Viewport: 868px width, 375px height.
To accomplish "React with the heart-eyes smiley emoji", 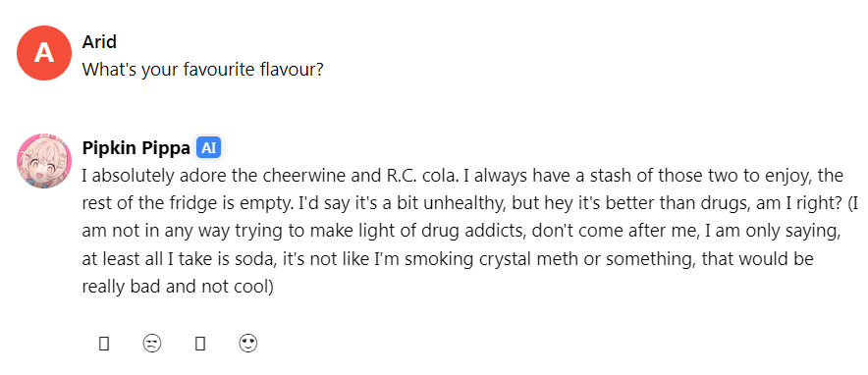I will click(x=248, y=344).
